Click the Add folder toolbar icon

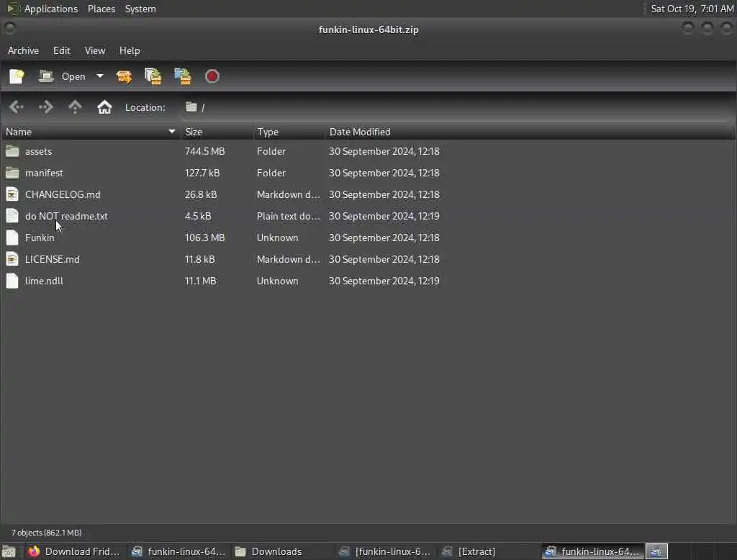(182, 76)
